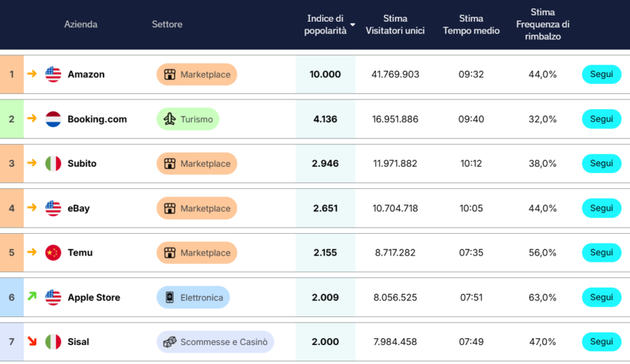Select bounce rate value 63,0%
Image resolution: width=630 pixels, height=364 pixels.
542,297
